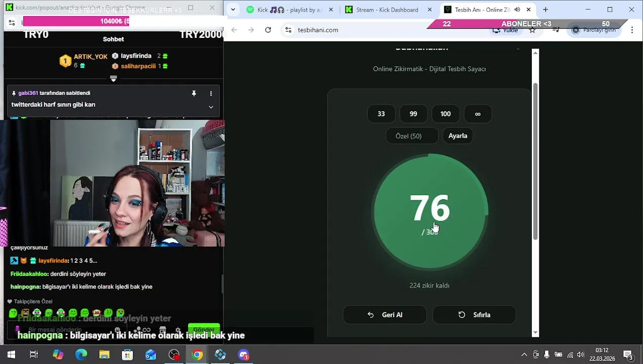Send chat message with Gönder button
643x364 pixels.
pyautogui.click(x=204, y=330)
